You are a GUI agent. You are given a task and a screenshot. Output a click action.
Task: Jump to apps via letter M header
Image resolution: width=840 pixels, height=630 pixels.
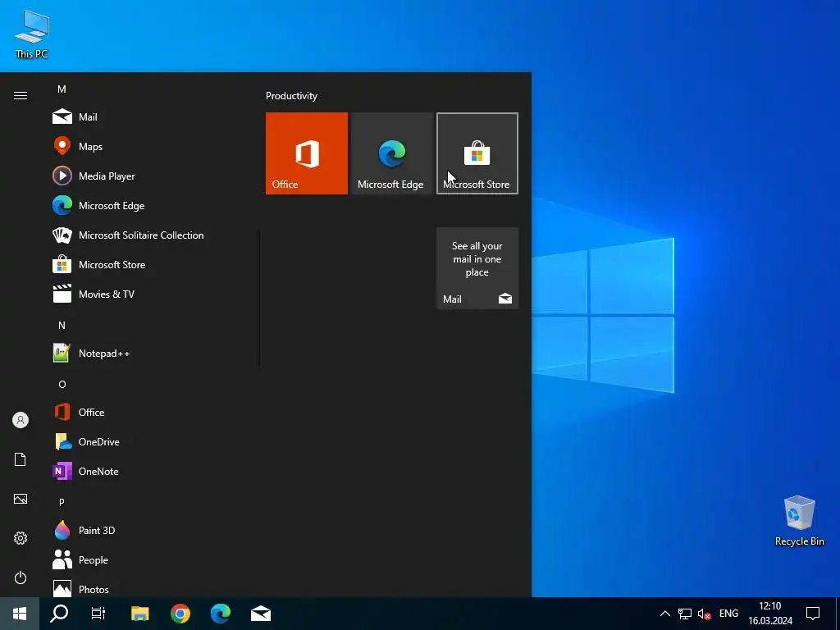coord(62,89)
